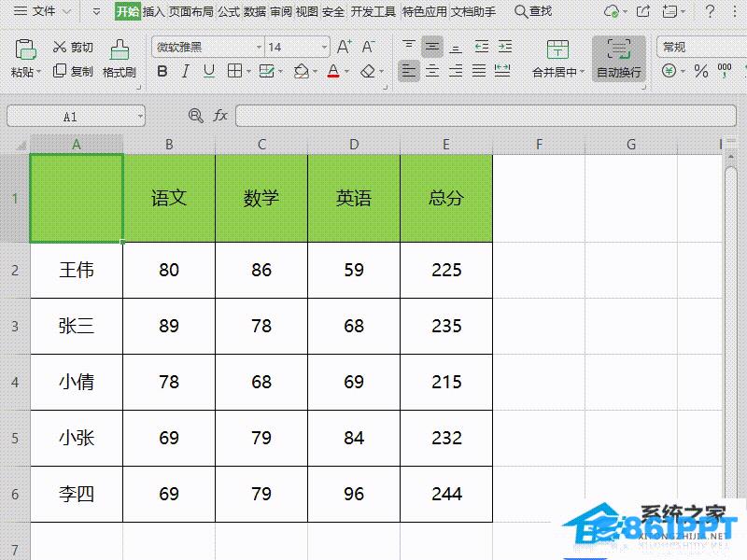
Task: Open the Name Box A1 dropdown
Action: click(x=140, y=116)
